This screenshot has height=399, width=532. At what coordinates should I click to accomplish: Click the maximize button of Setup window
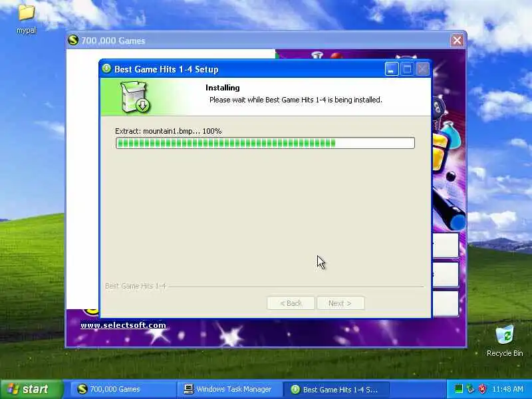tap(407, 69)
